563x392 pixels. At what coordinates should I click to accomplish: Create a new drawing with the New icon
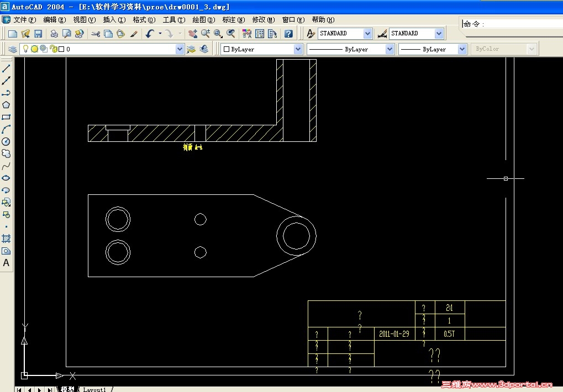(13, 34)
